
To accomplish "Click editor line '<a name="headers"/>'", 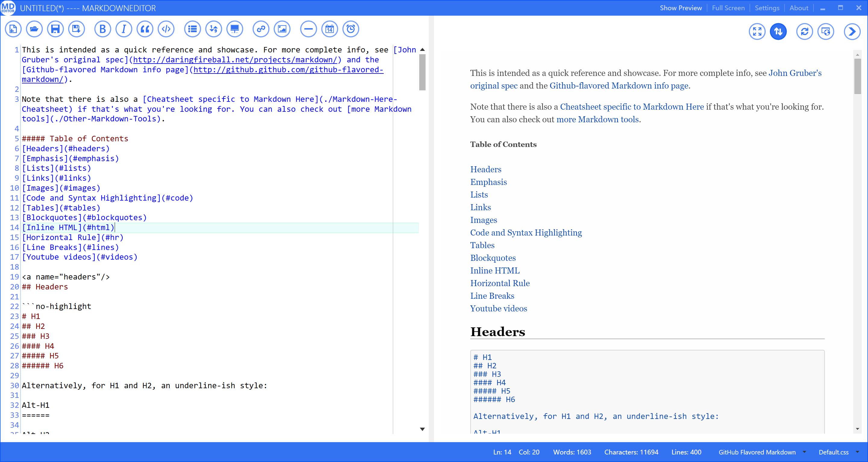I will point(66,277).
